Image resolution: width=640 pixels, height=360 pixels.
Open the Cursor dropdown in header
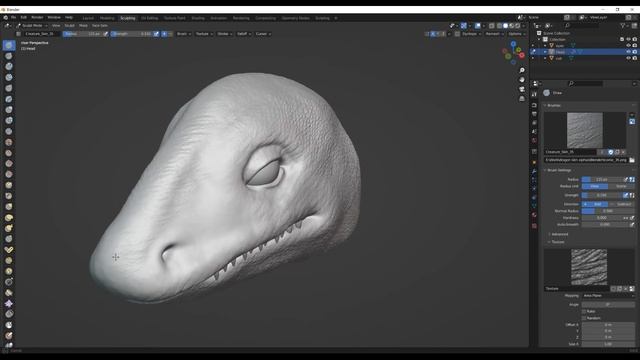[x=263, y=34]
